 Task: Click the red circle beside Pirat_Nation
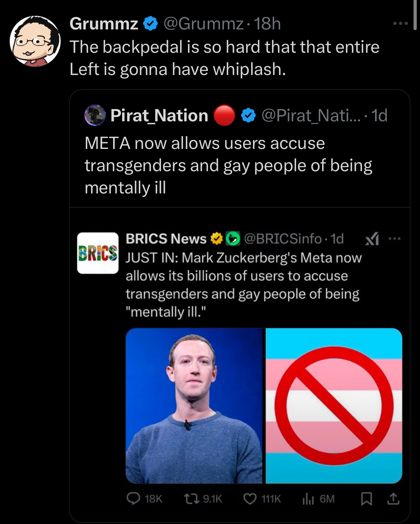click(224, 116)
